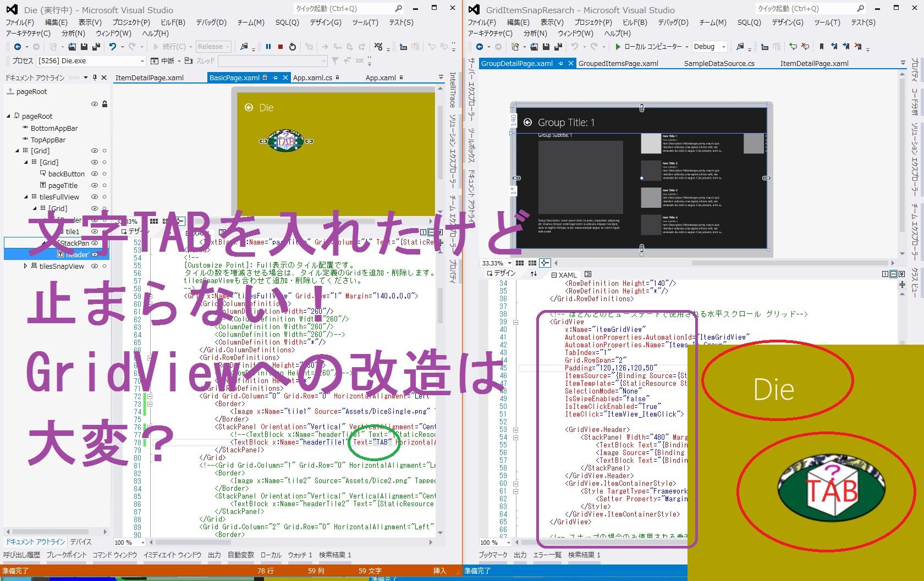Switch to the App.xaml.cs tab
The image size is (924, 581).
point(312,78)
